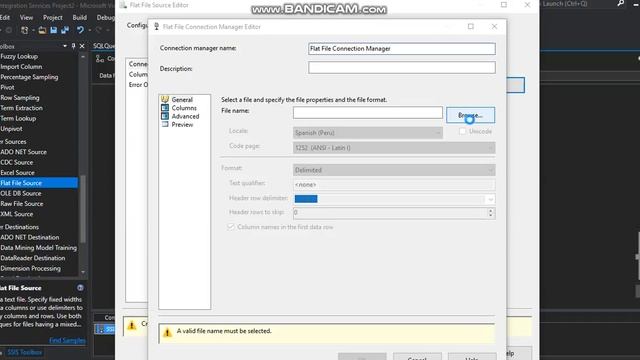640x360 pixels.
Task: Click the Undo toolbar icon
Action: [80, 30]
